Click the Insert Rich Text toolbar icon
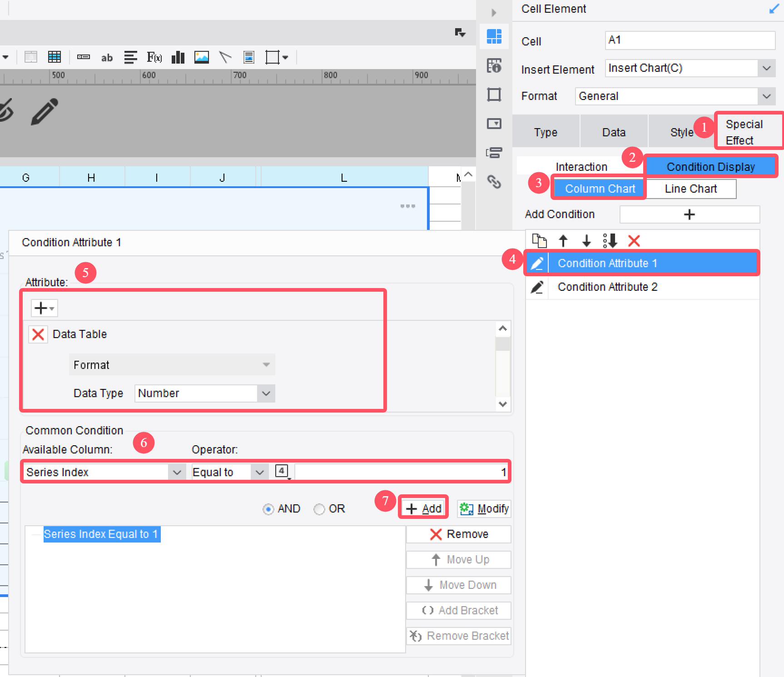 coord(130,57)
